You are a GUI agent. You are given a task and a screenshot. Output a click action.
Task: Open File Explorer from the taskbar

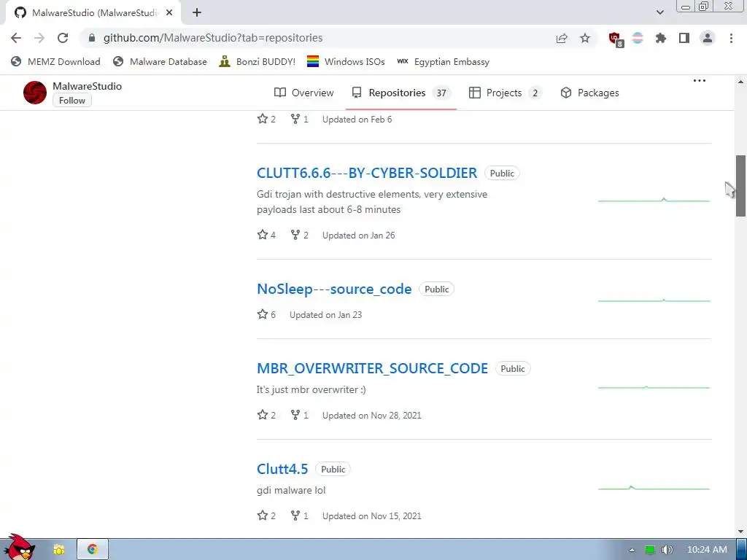click(x=58, y=550)
